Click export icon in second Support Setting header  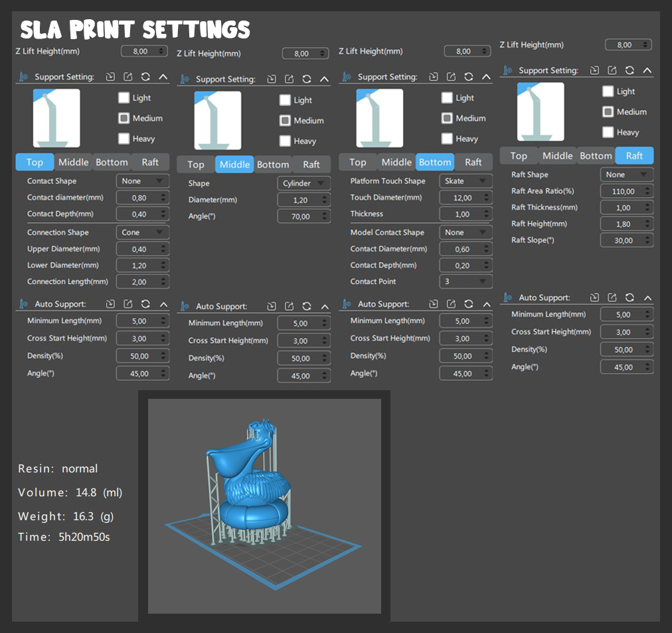click(x=290, y=79)
